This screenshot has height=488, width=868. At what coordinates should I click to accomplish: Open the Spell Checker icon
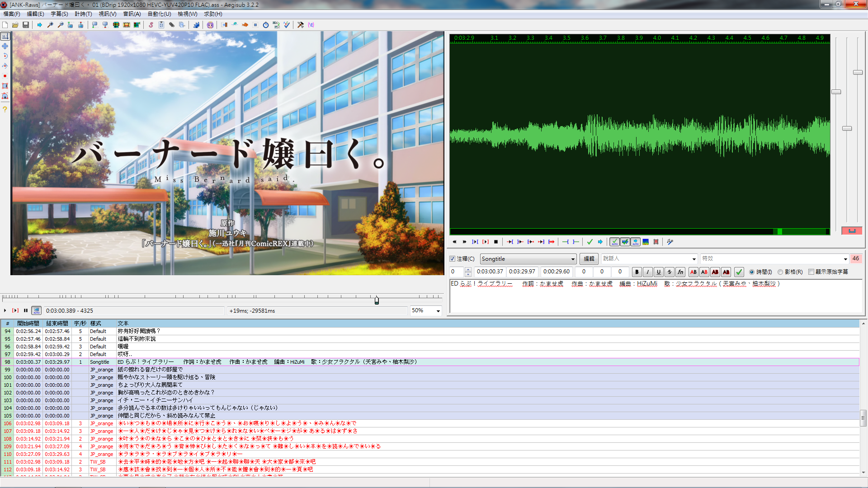click(287, 25)
